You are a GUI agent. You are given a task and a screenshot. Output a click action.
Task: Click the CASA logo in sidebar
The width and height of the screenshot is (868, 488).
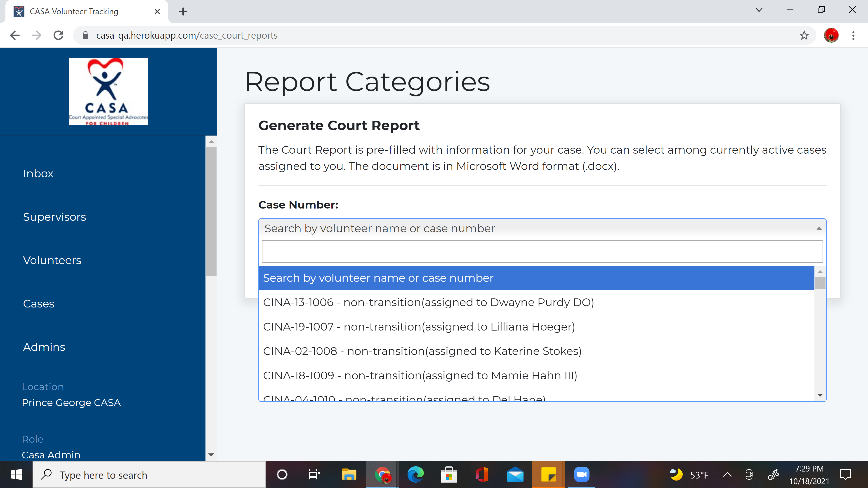click(x=108, y=91)
